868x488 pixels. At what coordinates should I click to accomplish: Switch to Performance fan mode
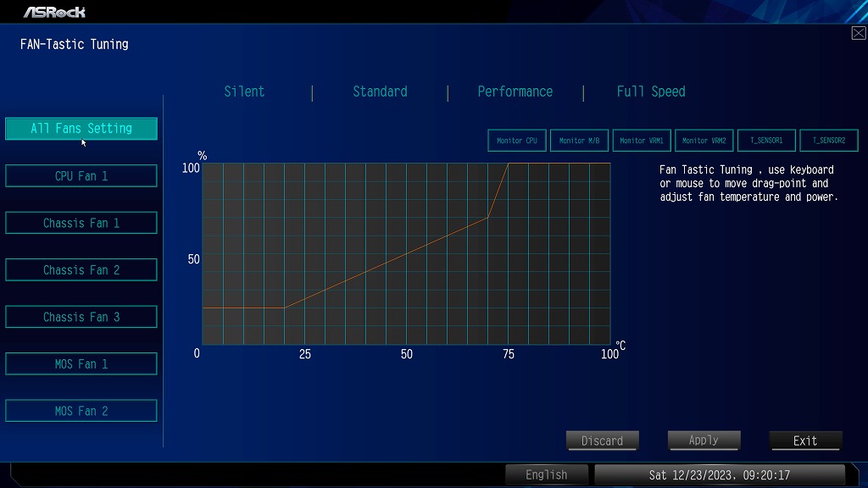pos(515,91)
